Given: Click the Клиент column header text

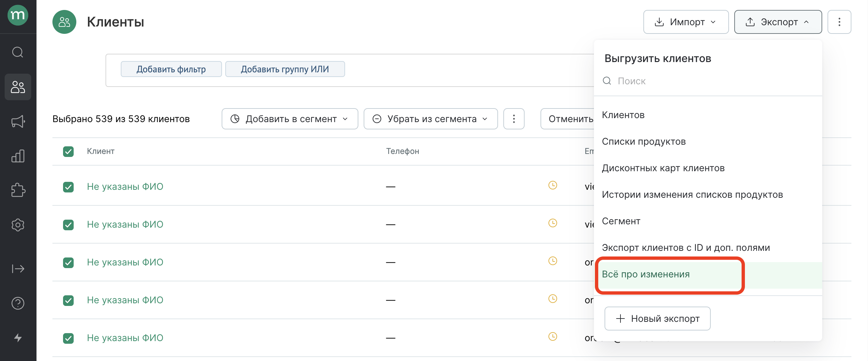Looking at the screenshot, I should coord(101,151).
